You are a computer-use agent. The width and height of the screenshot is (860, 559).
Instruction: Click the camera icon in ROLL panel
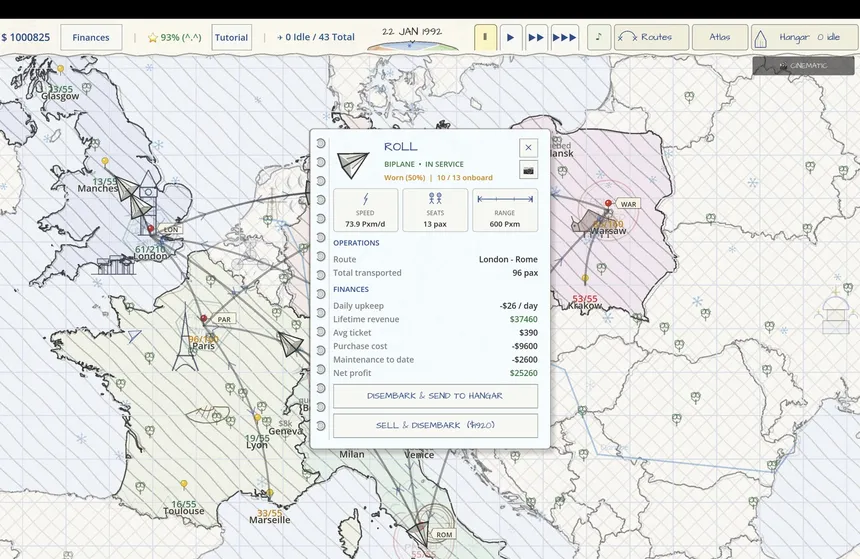point(528,170)
